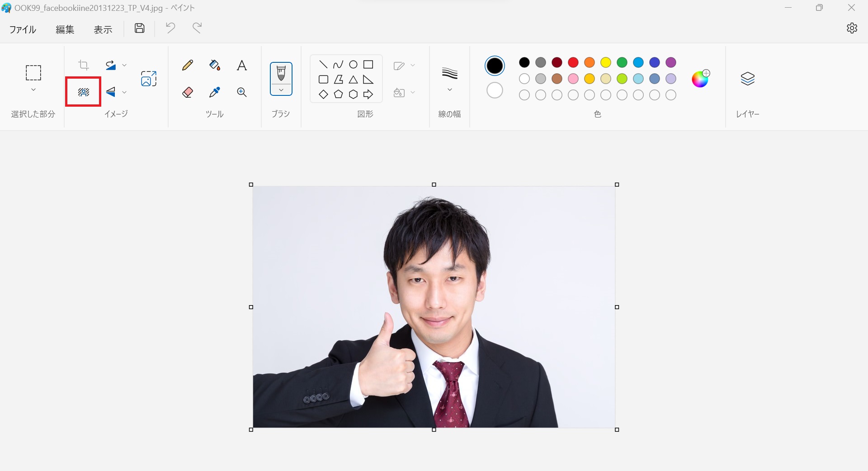
Task: Select the Pencil tool
Action: tap(187, 65)
